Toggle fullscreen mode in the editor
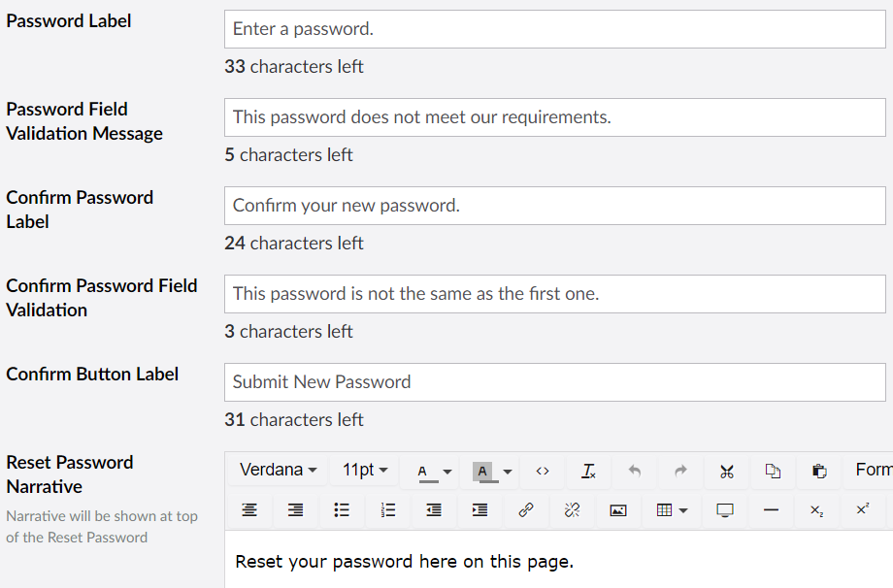 (x=724, y=510)
